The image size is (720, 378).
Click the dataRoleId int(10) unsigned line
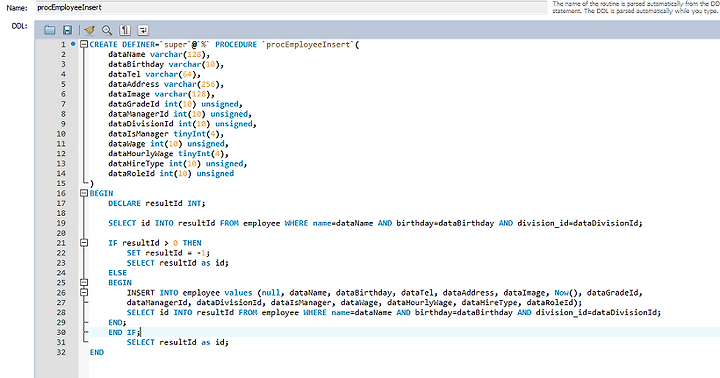(171, 174)
